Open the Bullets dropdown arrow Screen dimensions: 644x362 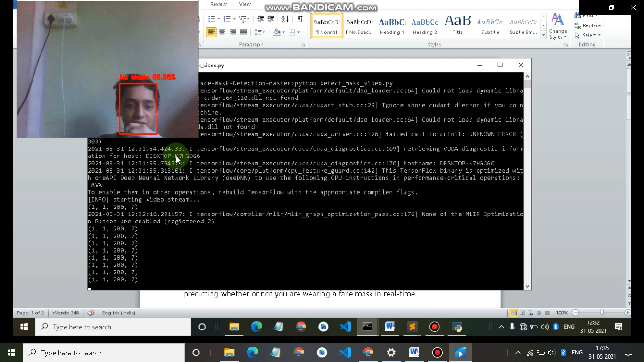coord(218,19)
